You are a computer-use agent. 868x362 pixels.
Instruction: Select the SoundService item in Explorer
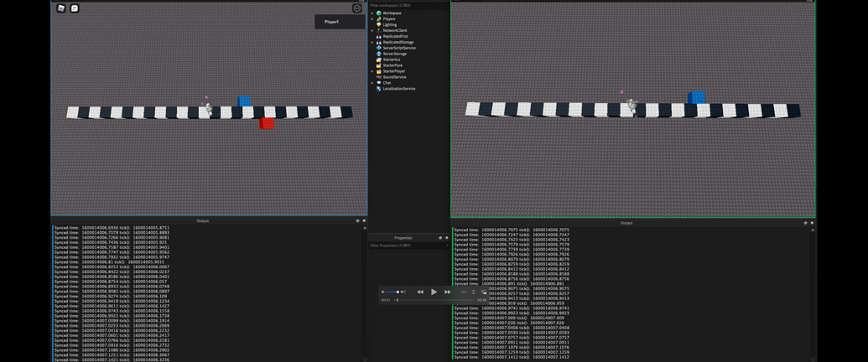coord(394,77)
